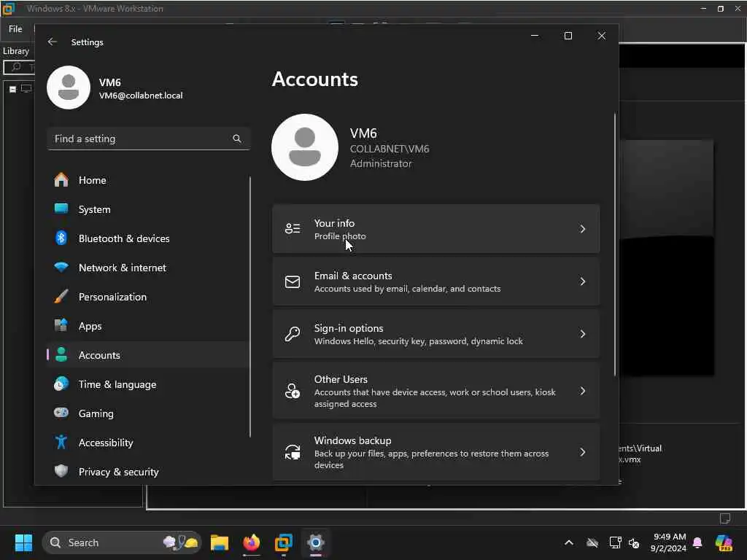Click the taskbar Search box
Viewport: 747px width, 560px height.
(122, 542)
